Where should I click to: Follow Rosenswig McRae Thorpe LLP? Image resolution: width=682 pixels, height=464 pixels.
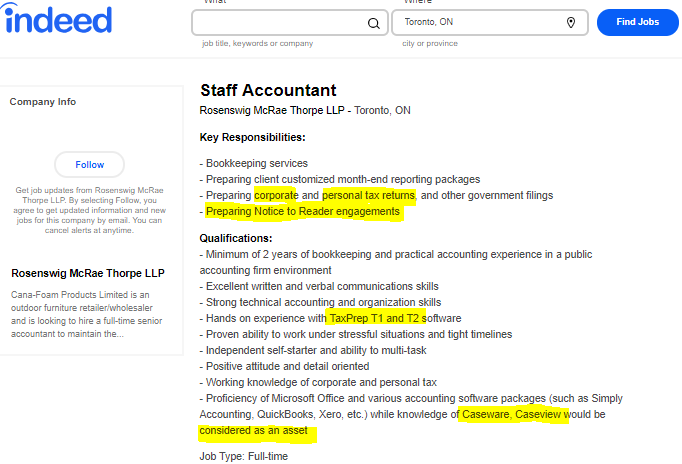tap(89, 165)
